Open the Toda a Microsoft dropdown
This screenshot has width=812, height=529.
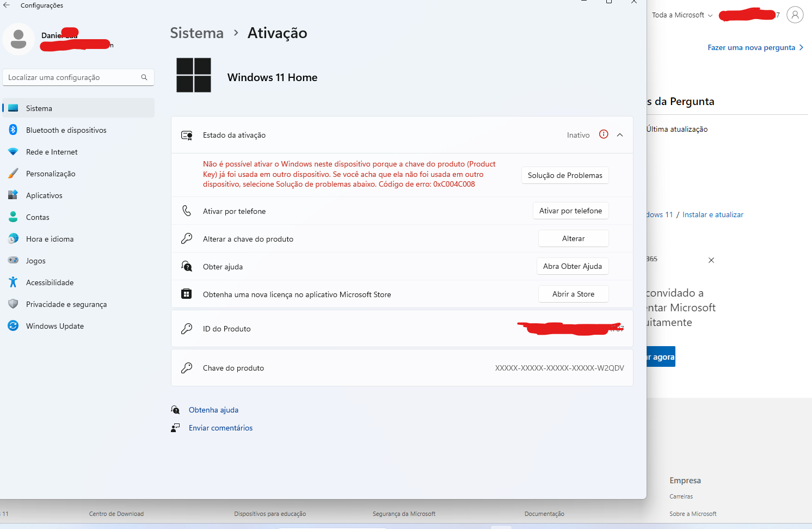point(682,15)
